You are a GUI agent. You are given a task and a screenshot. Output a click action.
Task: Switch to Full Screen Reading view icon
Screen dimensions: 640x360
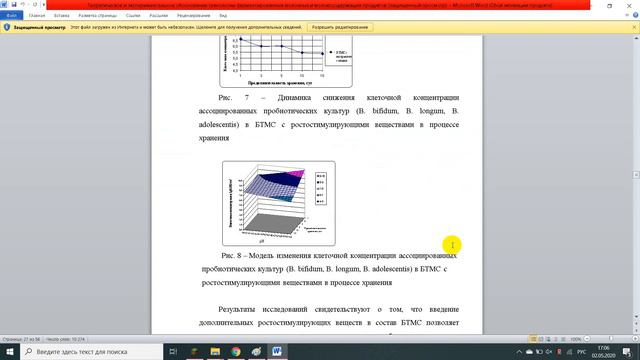(541, 339)
